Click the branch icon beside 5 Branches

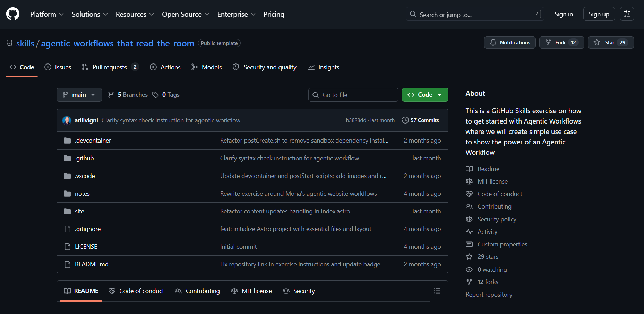(x=111, y=95)
